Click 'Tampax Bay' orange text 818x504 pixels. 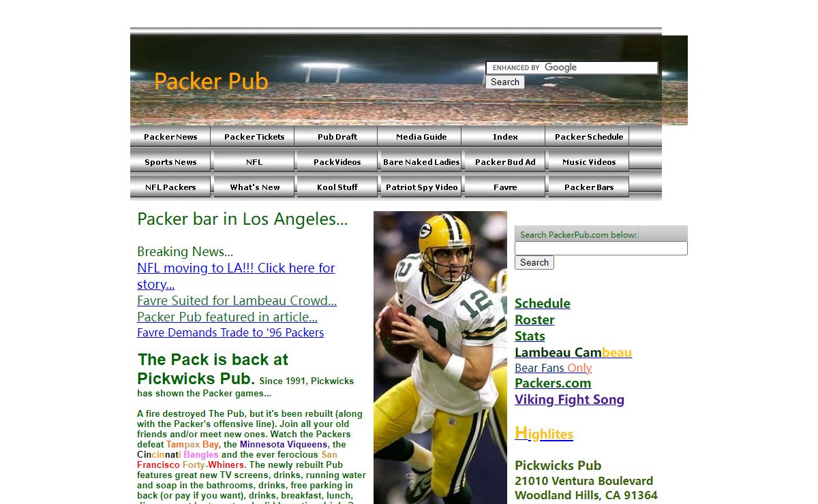[192, 444]
